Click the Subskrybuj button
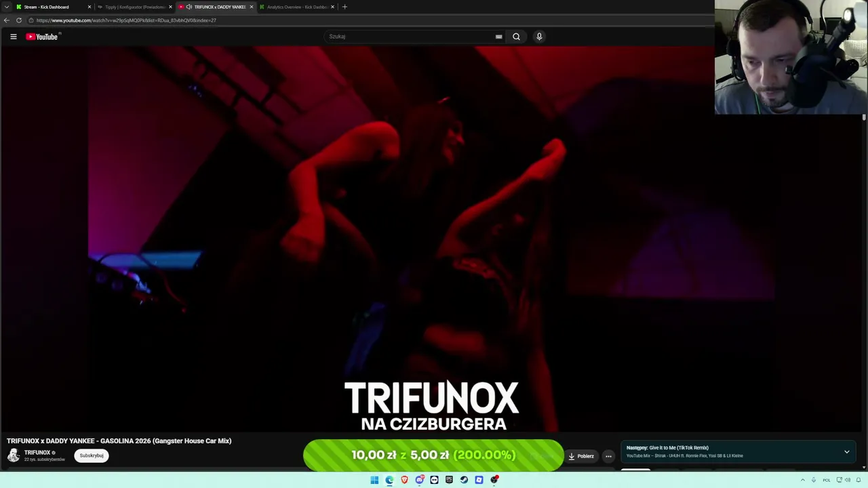Viewport: 868px width, 488px height. point(92,455)
